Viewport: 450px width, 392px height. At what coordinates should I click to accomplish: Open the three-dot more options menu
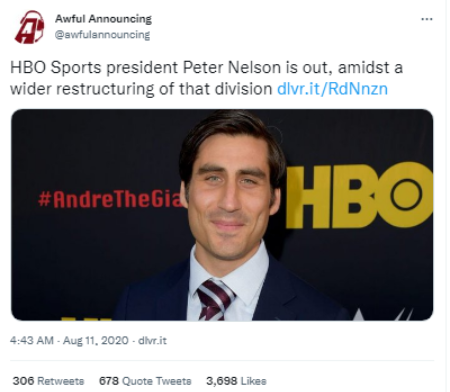[x=427, y=19]
